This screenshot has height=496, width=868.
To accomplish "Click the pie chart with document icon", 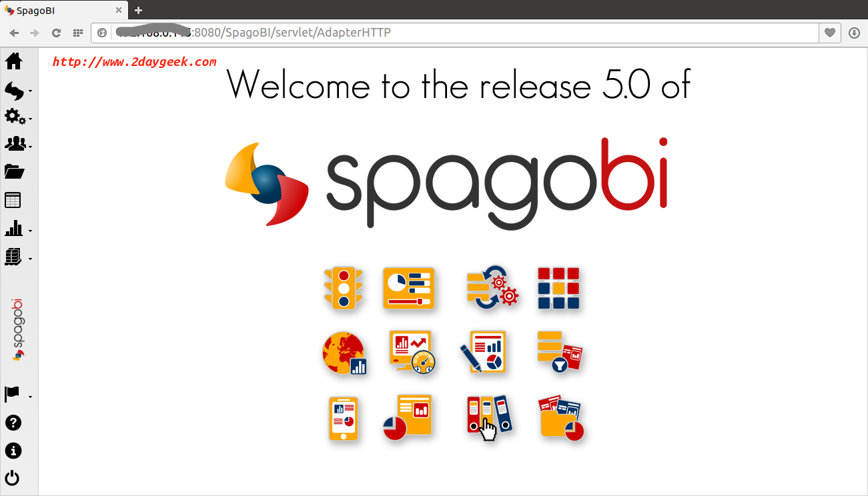I will [408, 417].
